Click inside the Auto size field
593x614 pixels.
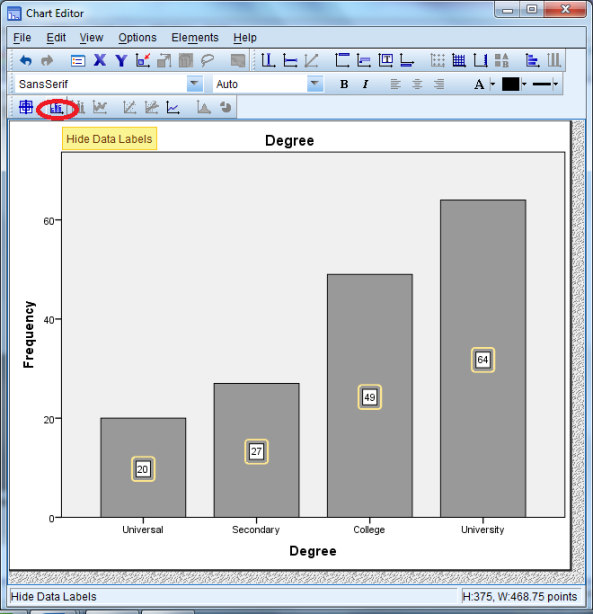(260, 84)
